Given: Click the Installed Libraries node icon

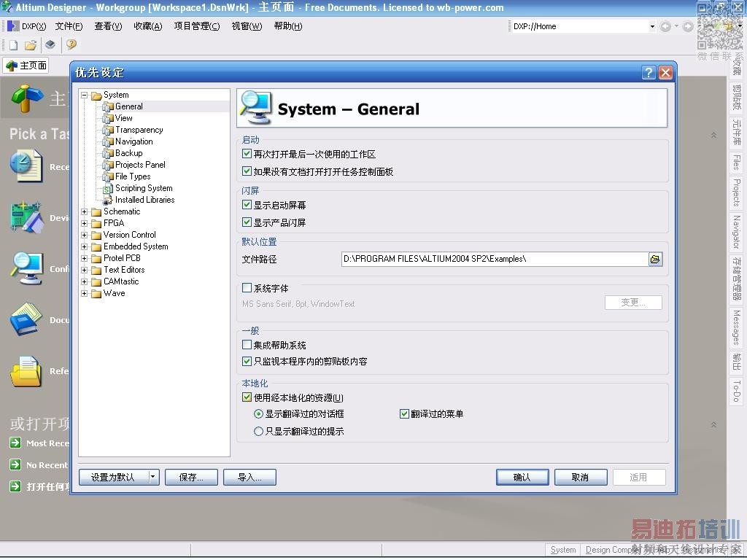Looking at the screenshot, I should point(108,200).
